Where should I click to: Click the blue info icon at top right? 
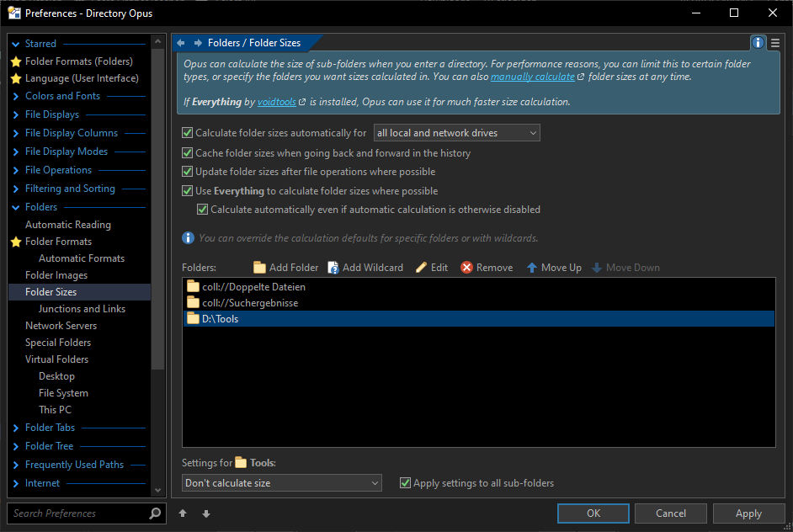(758, 43)
